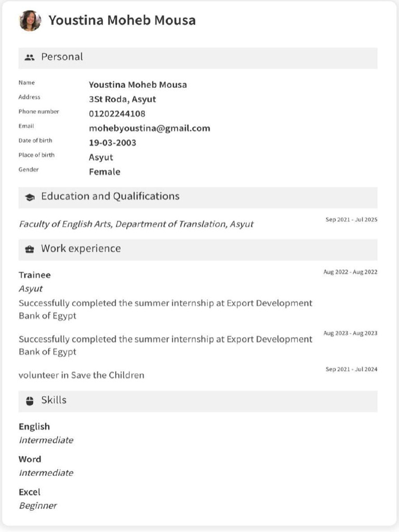Click the Gender value Female
This screenshot has height=532, width=399.
point(104,171)
